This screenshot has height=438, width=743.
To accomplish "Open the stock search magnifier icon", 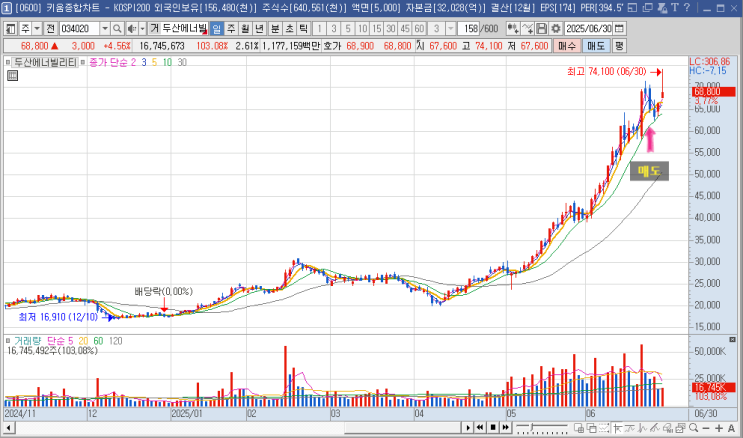I will [x=117, y=29].
